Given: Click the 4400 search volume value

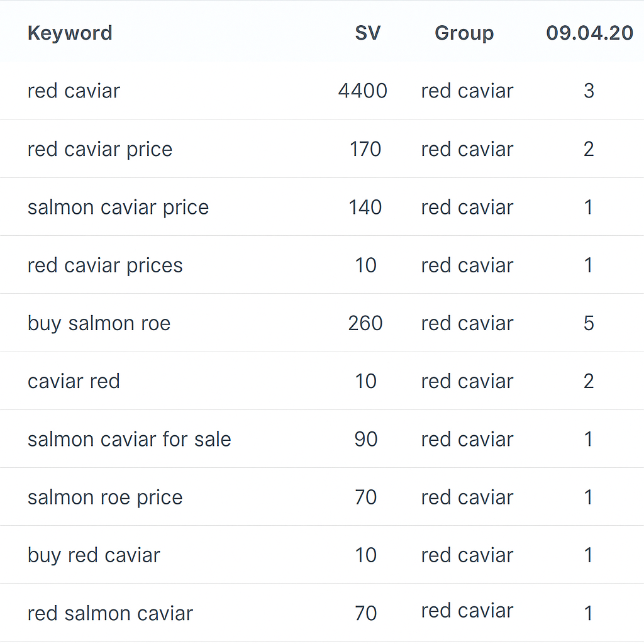Looking at the screenshot, I should point(362,91).
